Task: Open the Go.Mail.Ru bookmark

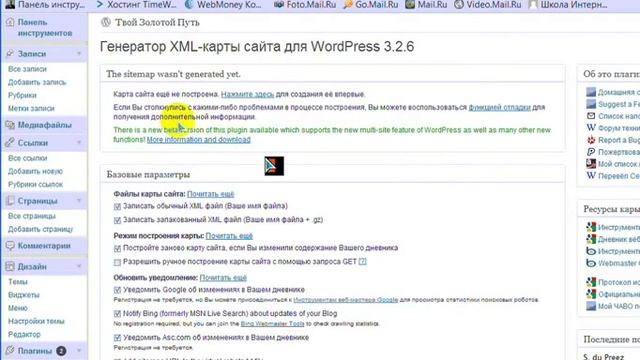Action: pos(371,4)
